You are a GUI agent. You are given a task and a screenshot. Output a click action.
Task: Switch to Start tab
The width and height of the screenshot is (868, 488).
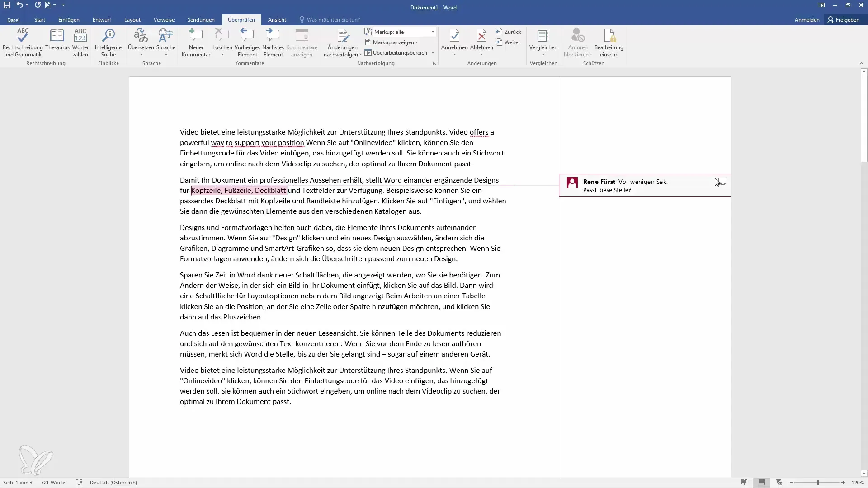(x=39, y=20)
